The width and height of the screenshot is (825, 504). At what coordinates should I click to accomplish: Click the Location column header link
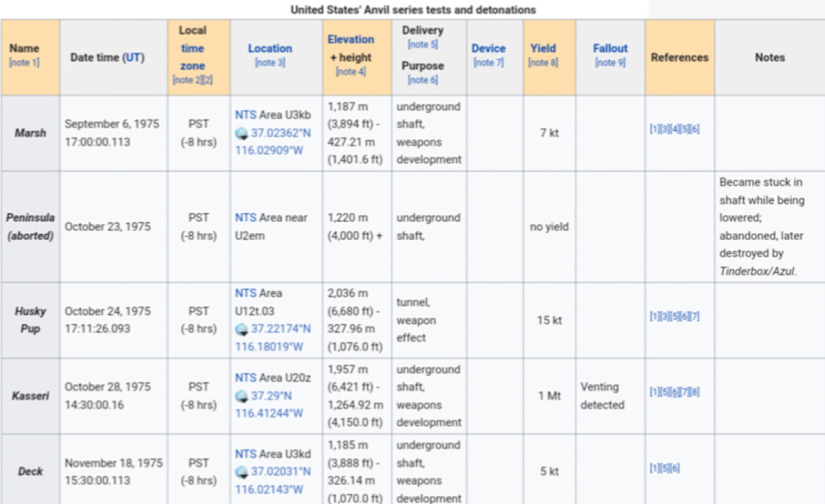(270, 49)
